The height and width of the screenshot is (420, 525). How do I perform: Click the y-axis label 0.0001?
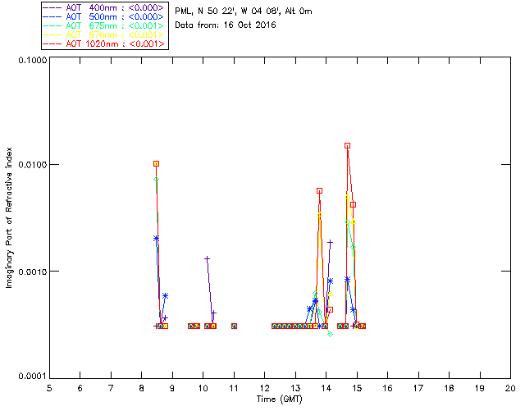[33, 377]
